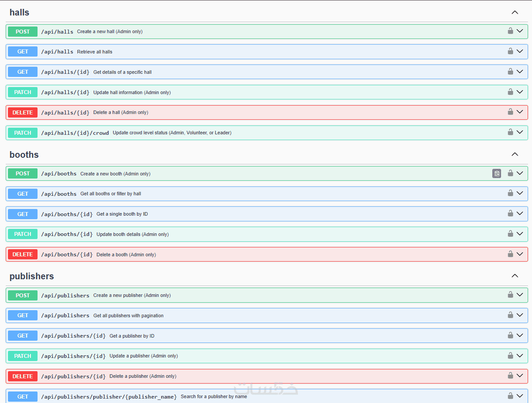Click PATCH badge on /api/halls/{id}/crowd

point(23,133)
